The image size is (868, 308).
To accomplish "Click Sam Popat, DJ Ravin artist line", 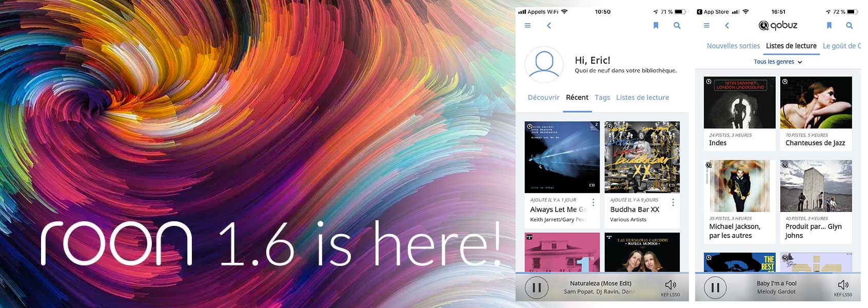I will click(x=599, y=292).
